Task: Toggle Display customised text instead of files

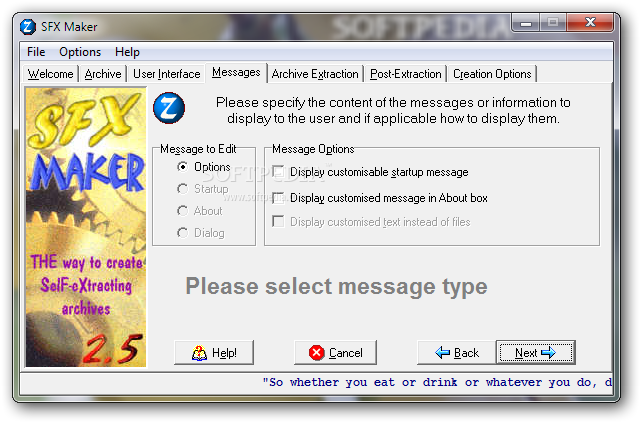Action: coord(371,222)
